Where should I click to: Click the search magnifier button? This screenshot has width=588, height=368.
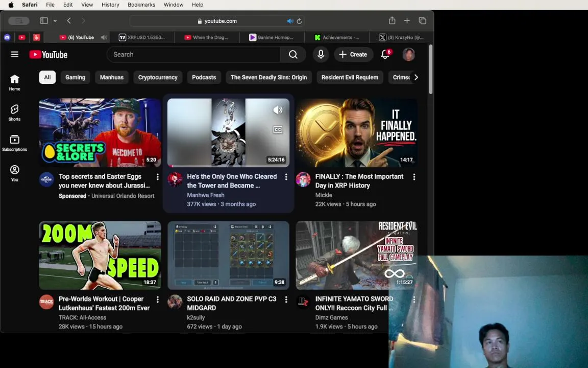293,55
